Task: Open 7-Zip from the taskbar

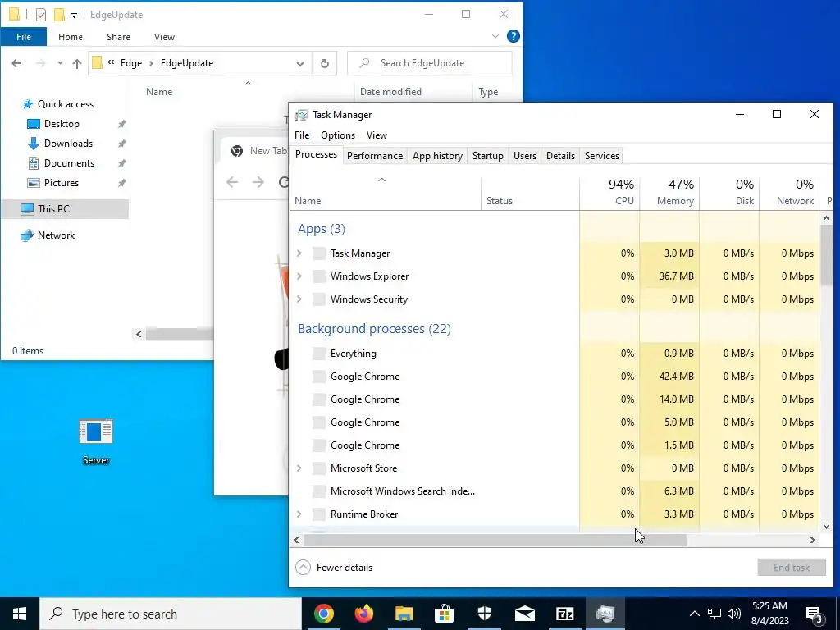Action: click(565, 614)
